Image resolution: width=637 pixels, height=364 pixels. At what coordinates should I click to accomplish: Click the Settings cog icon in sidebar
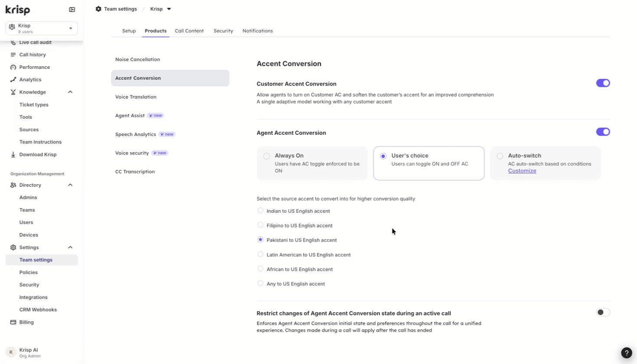13,247
